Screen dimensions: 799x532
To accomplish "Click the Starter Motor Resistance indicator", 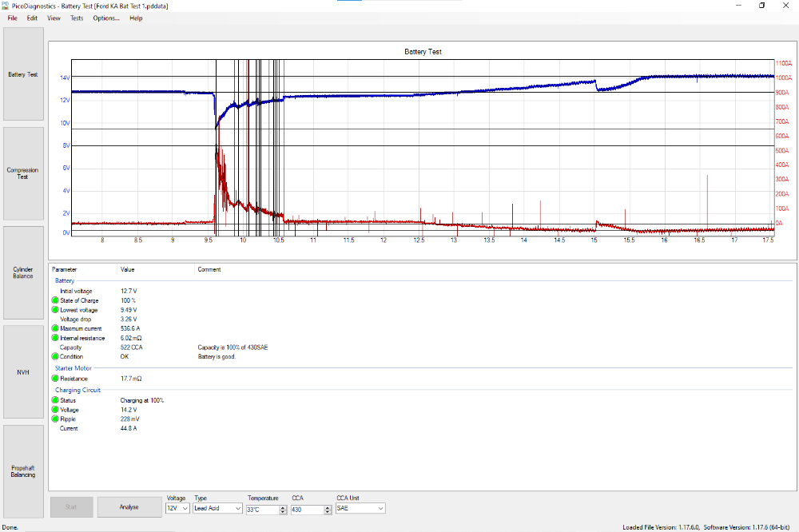I will click(x=55, y=379).
